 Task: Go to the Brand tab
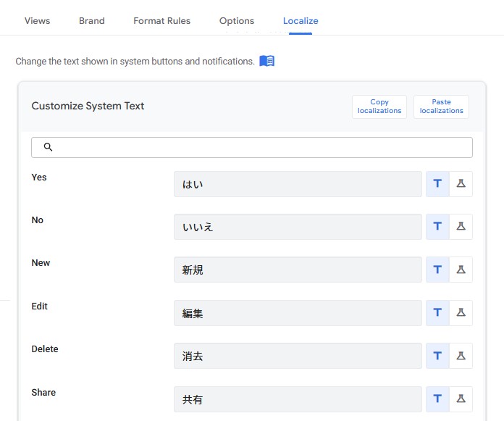[92, 20]
